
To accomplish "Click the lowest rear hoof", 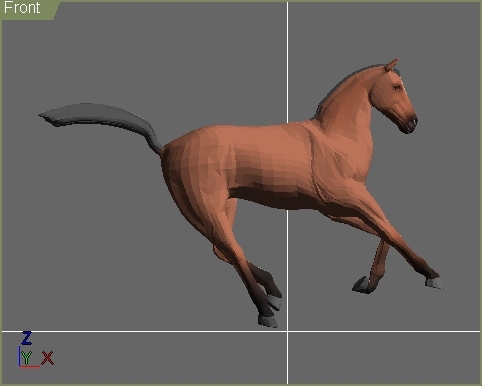I will (268, 322).
